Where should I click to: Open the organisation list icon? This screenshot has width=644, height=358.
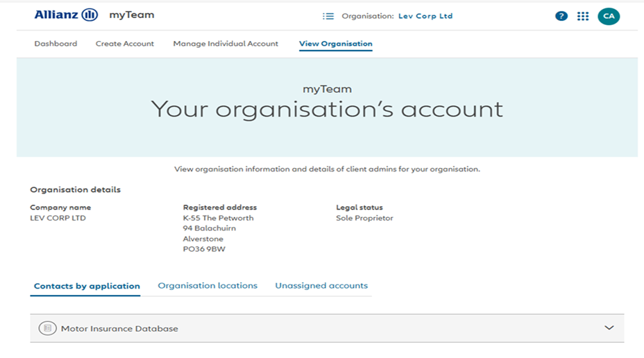coord(328,16)
